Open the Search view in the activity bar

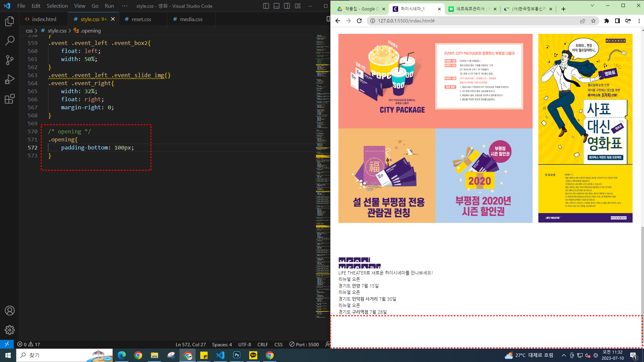[9, 41]
